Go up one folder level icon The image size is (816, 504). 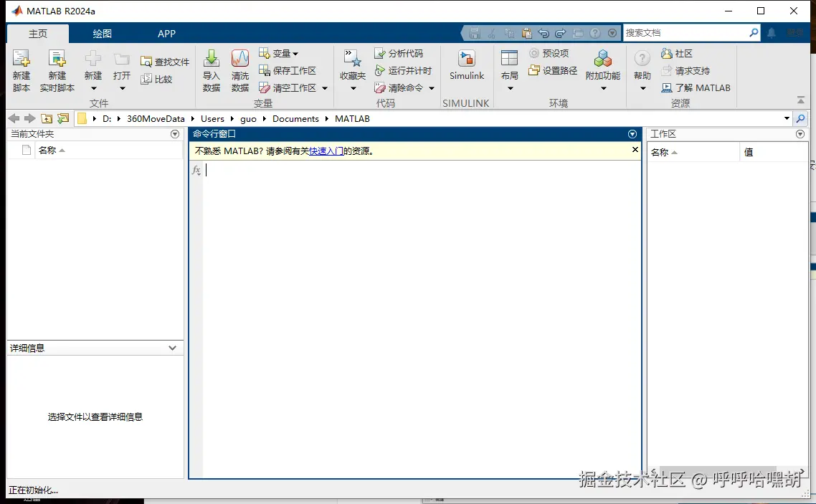(47, 118)
